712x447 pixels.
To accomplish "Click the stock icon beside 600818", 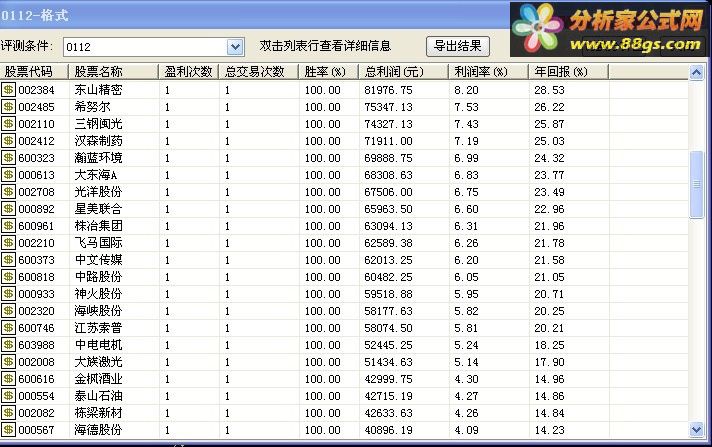I will (8, 277).
